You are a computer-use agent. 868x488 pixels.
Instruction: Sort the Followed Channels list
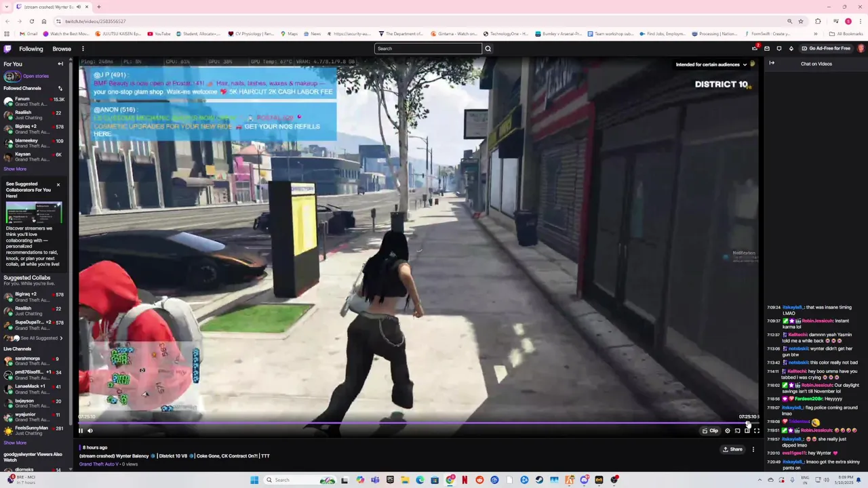[x=60, y=88]
